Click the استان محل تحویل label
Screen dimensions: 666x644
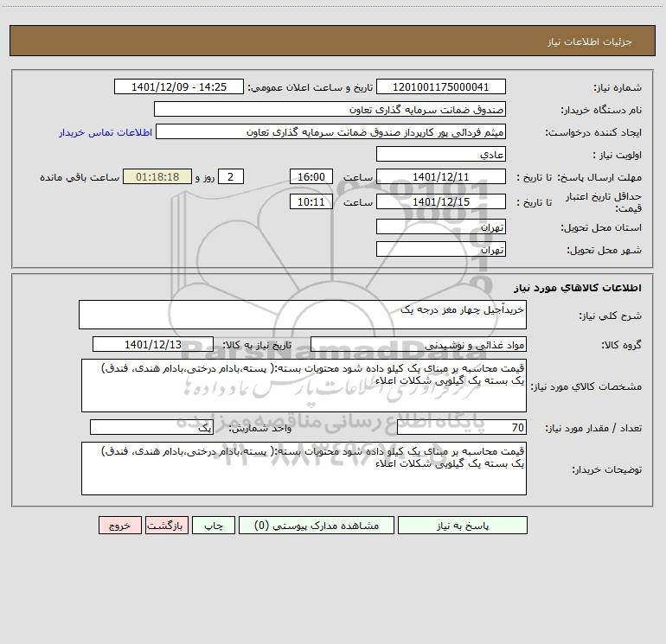[601, 227]
